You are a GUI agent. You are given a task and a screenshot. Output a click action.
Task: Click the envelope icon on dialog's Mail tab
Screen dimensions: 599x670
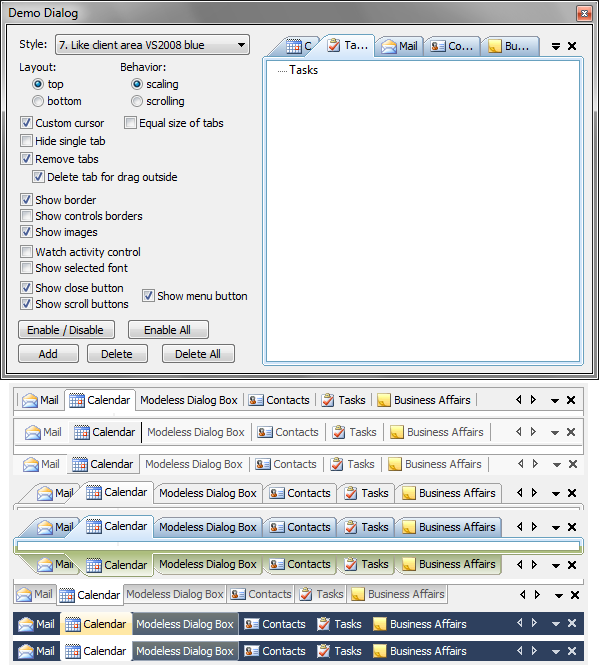pos(389,46)
